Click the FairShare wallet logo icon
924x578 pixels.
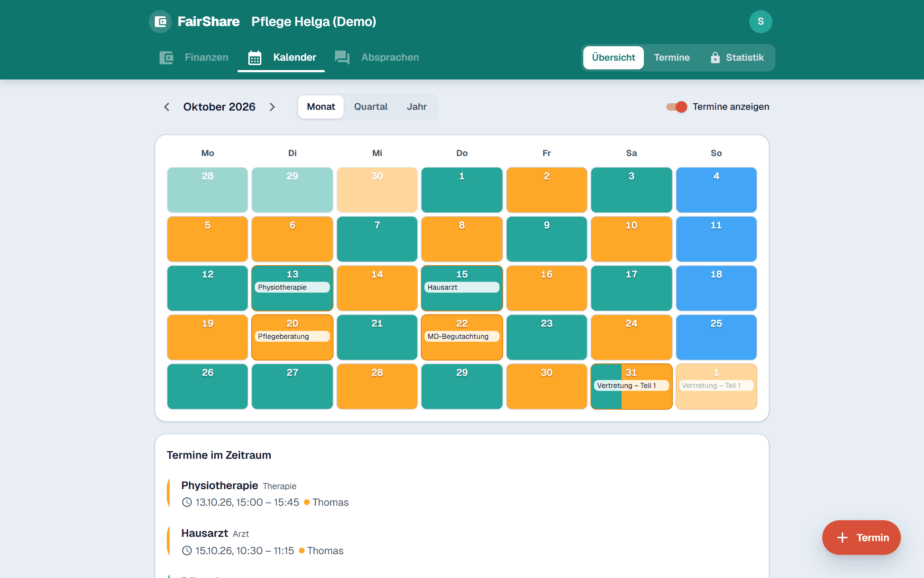point(160,21)
